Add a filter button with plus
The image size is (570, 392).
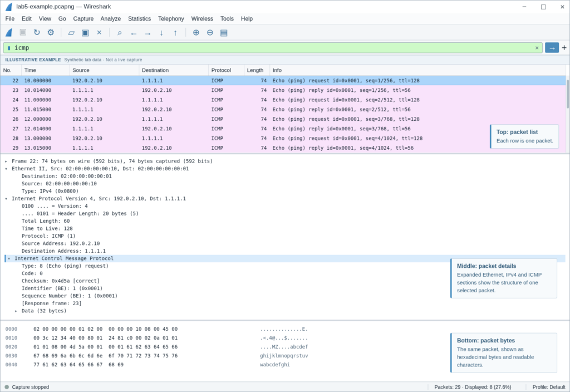[x=564, y=48]
